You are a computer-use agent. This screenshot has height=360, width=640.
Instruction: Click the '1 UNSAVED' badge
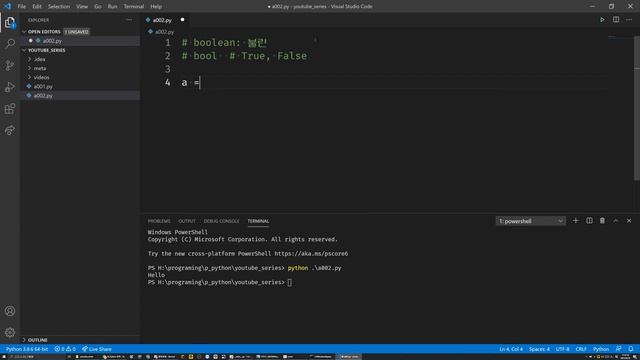[x=76, y=31]
